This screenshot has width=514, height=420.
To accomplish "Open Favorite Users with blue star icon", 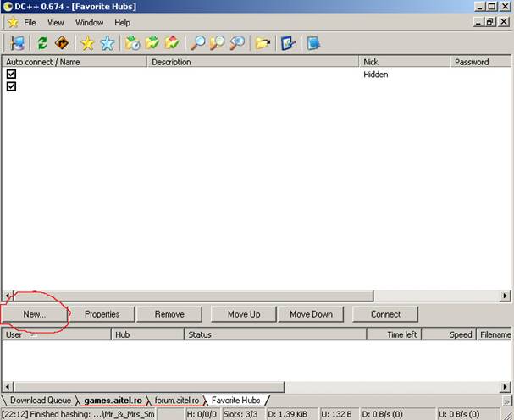I will tap(108, 43).
